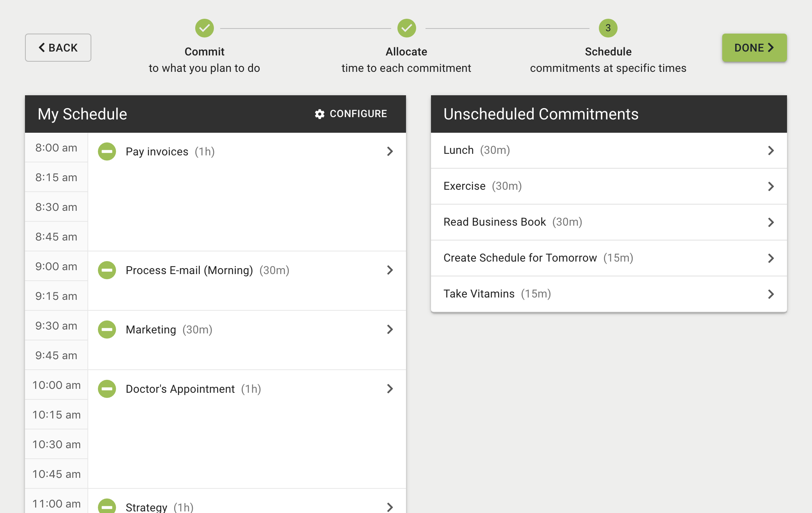Remove Pay invoices using its minus icon
This screenshot has height=513, width=812.
(107, 151)
